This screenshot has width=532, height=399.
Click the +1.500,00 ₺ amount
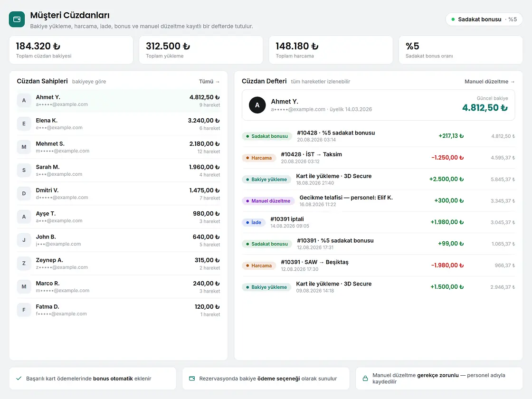447,287
